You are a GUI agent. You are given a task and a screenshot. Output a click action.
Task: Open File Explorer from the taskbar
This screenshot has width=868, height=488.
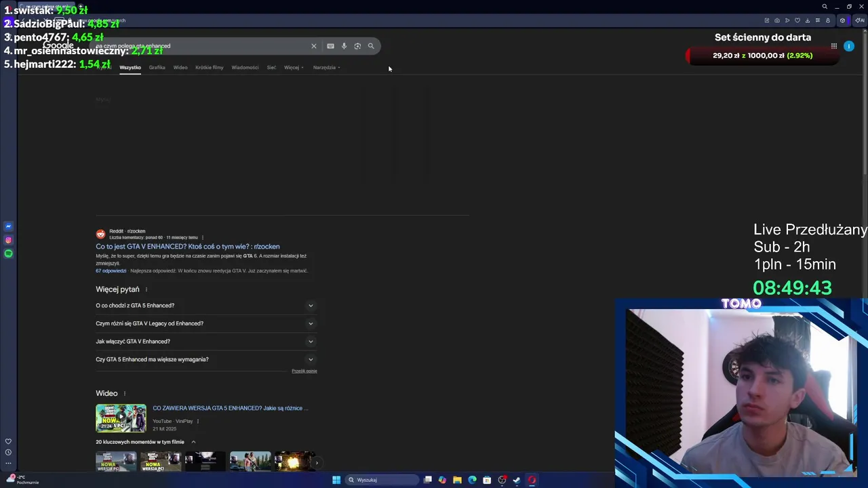[457, 480]
